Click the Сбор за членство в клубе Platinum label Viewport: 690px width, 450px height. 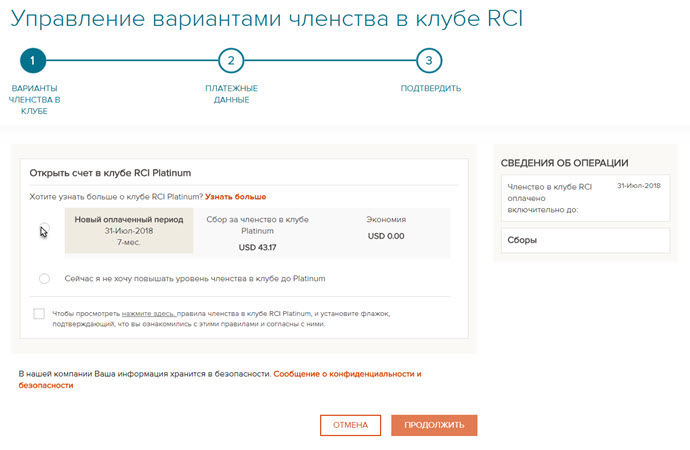coord(257,225)
